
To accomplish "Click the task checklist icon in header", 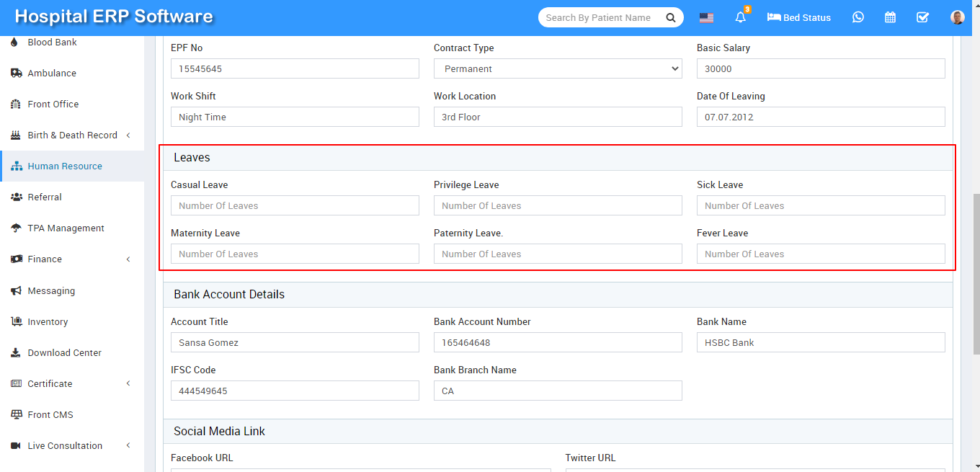I will pyautogui.click(x=922, y=17).
